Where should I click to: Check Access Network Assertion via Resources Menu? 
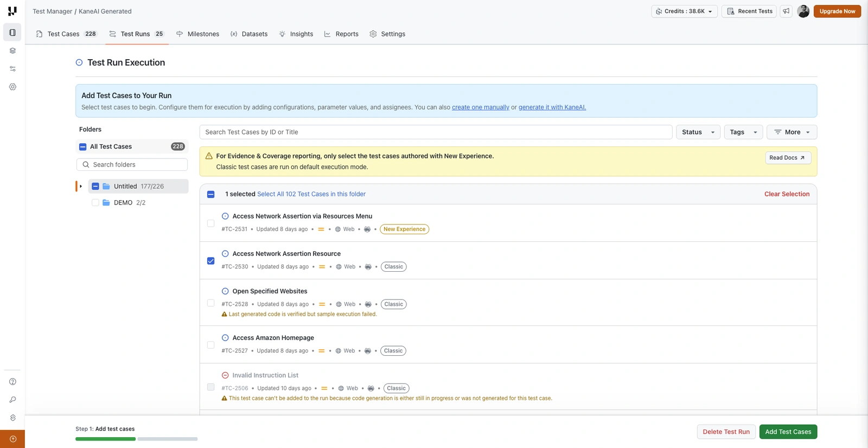211,223
